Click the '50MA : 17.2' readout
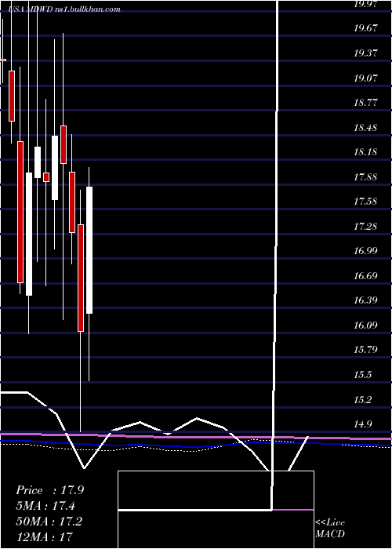Image resolution: width=392 pixels, height=549 pixels. (x=49, y=522)
